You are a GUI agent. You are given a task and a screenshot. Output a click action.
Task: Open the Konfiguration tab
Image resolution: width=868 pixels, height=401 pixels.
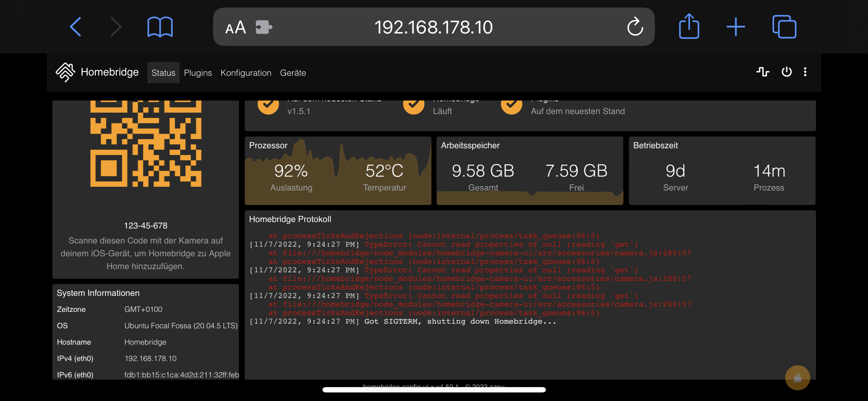[x=246, y=73]
